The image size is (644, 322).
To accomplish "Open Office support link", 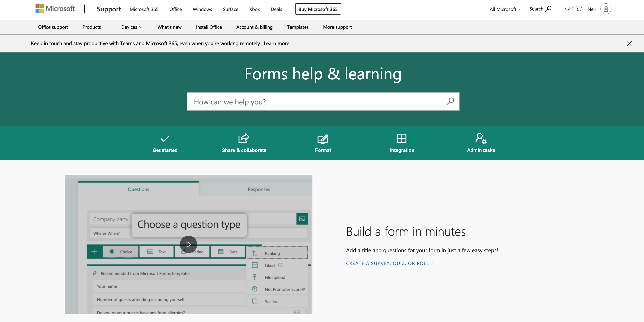I will click(x=53, y=27).
